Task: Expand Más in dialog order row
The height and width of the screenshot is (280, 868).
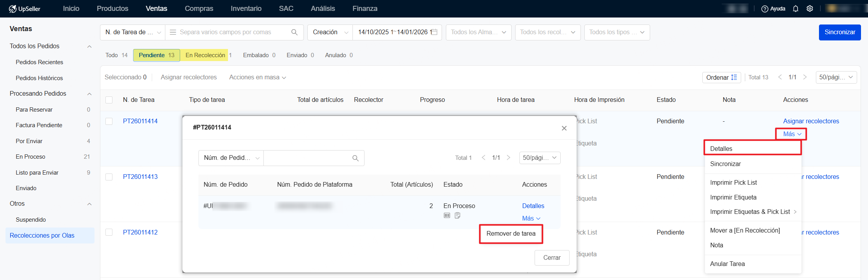Action: point(531,219)
